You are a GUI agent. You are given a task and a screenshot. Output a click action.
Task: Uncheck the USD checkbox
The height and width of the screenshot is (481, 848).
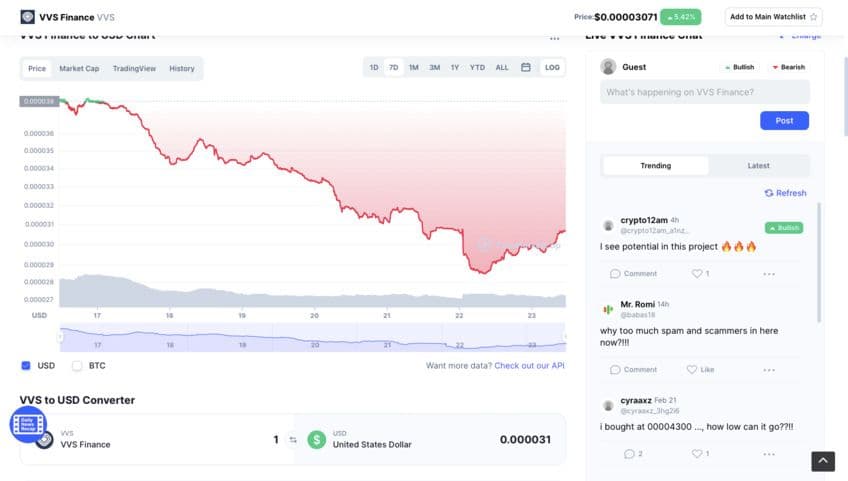26,366
